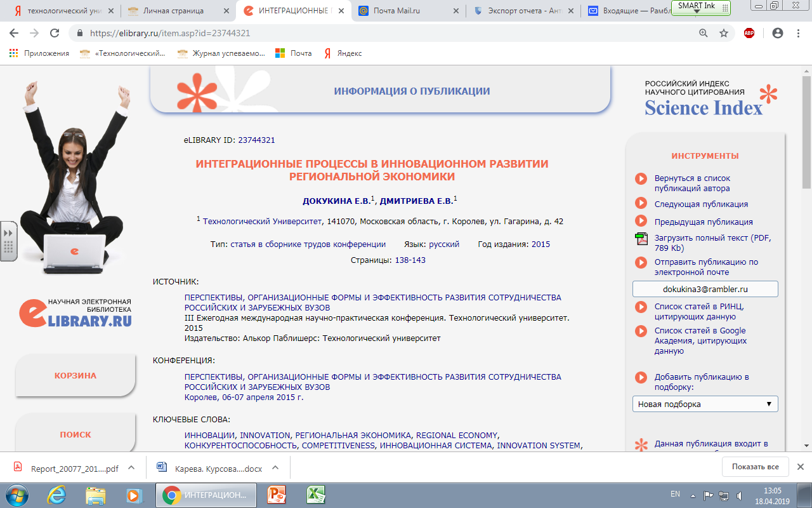812x508 pixels.
Task: Click the Google Академия arrow icon
Action: (x=641, y=331)
